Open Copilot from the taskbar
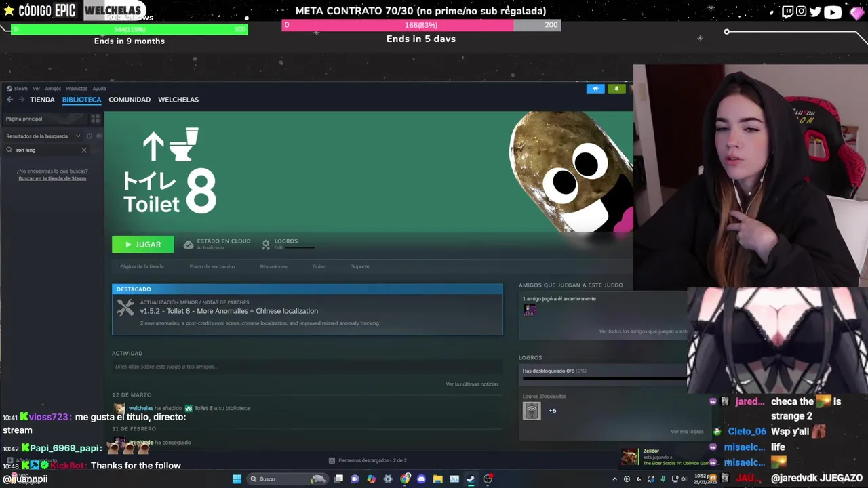 coord(371,479)
